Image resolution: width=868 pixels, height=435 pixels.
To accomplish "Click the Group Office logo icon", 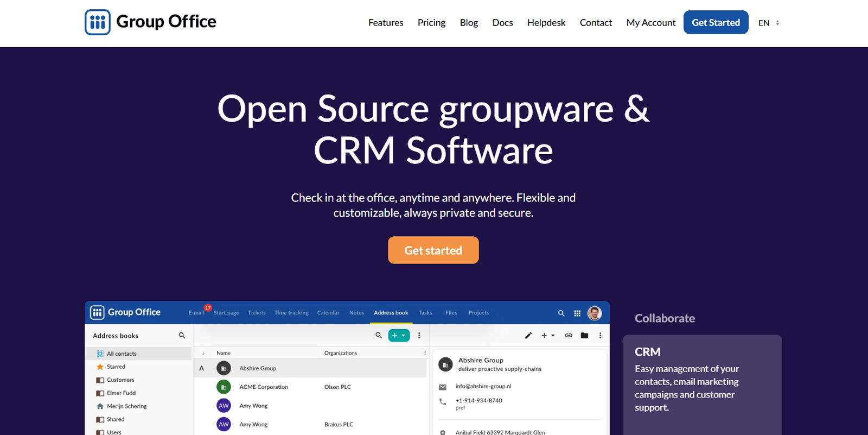I will tap(98, 22).
